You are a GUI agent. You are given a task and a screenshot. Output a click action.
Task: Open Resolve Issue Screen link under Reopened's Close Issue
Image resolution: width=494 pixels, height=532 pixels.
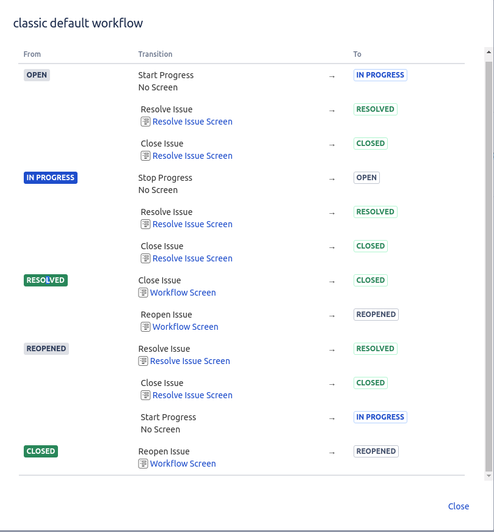pyautogui.click(x=192, y=395)
